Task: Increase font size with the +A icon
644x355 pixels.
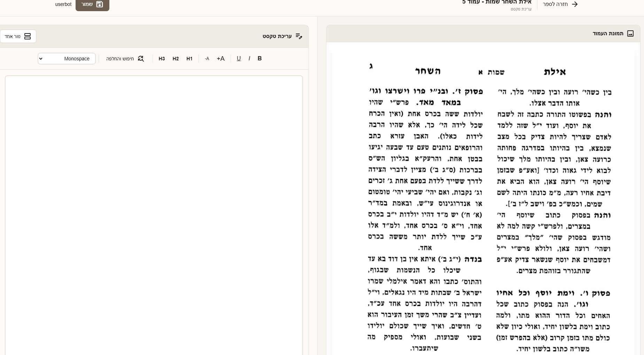Action: tap(220, 59)
